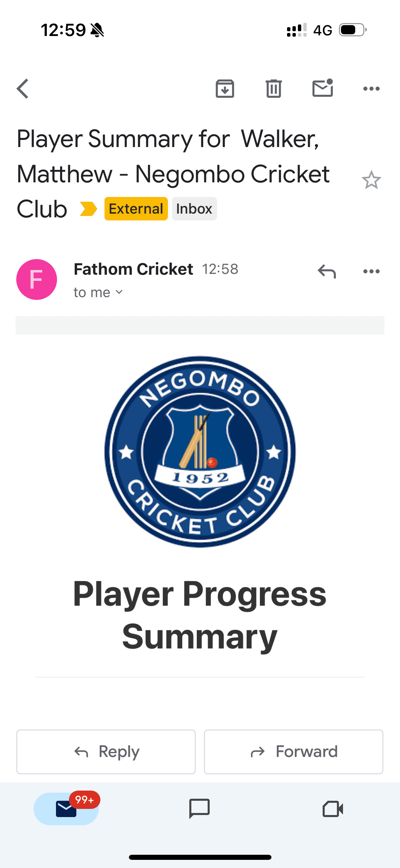Image resolution: width=400 pixels, height=868 pixels.
Task: Tap the yellow External label
Action: click(x=136, y=208)
